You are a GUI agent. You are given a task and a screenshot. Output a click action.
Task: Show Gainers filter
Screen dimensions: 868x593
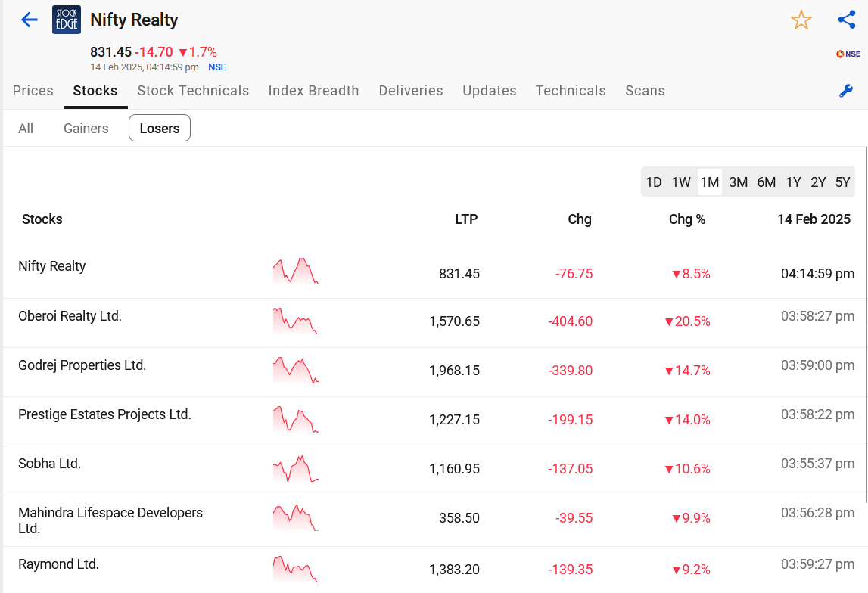pyautogui.click(x=86, y=129)
